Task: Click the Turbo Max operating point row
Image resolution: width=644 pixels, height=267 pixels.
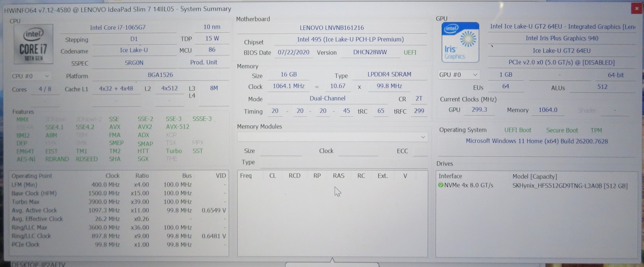Action: 119,202
